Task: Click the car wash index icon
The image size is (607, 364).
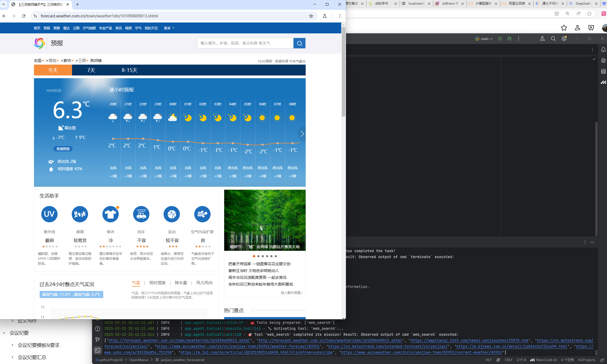Action: coord(141,214)
